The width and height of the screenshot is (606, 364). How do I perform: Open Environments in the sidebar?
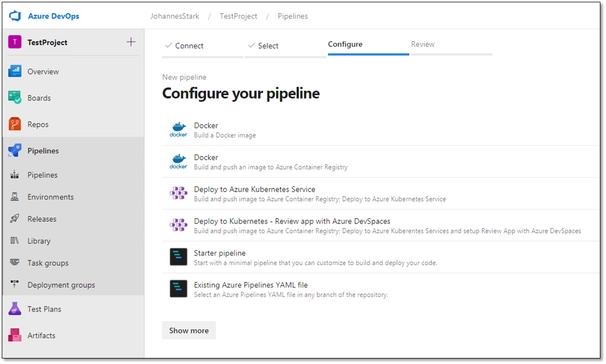click(x=73, y=197)
